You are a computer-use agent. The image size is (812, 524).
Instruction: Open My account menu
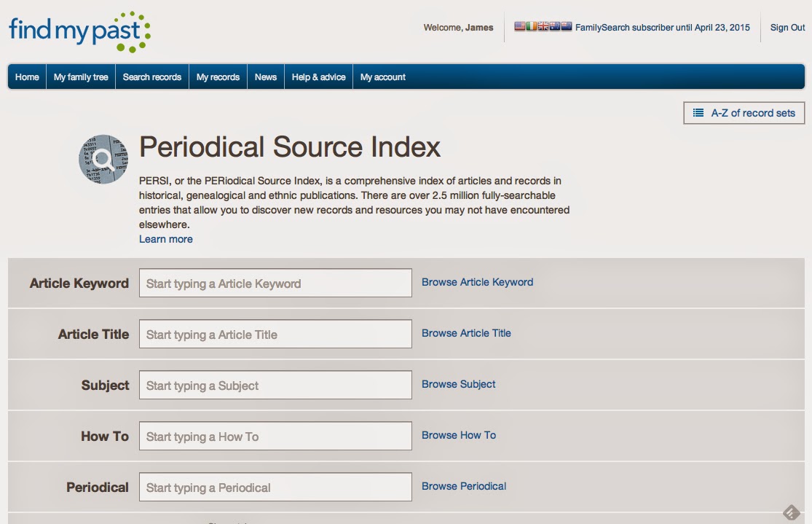tap(383, 77)
